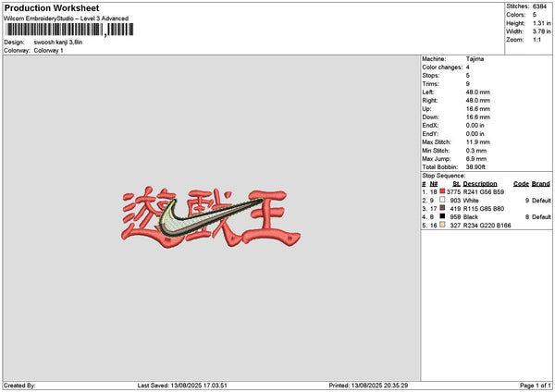Click 'Default' brand in the White row
This screenshot has height=392, width=555.
(x=541, y=201)
